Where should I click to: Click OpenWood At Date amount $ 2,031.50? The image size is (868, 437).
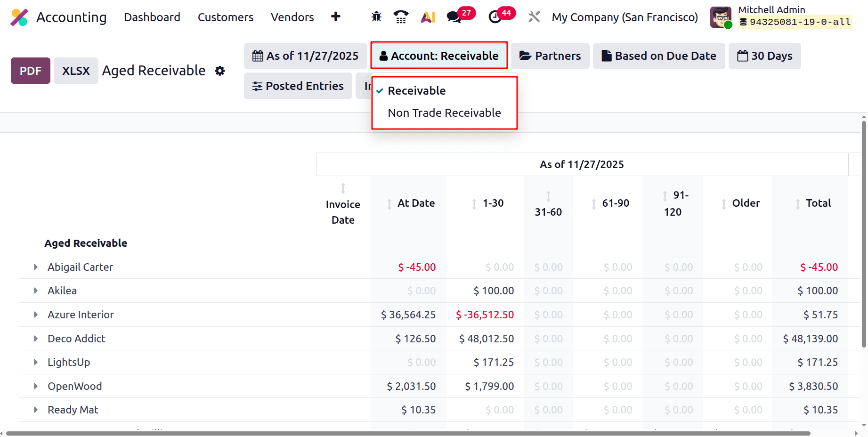click(411, 386)
